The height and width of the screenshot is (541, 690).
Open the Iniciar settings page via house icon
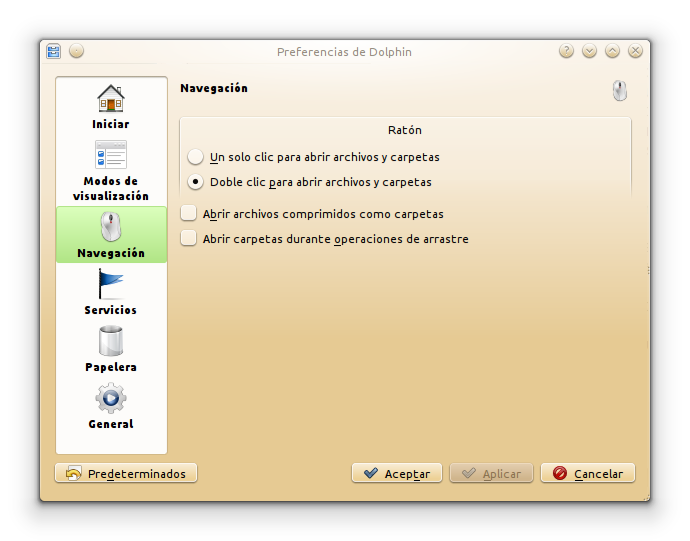[111, 107]
